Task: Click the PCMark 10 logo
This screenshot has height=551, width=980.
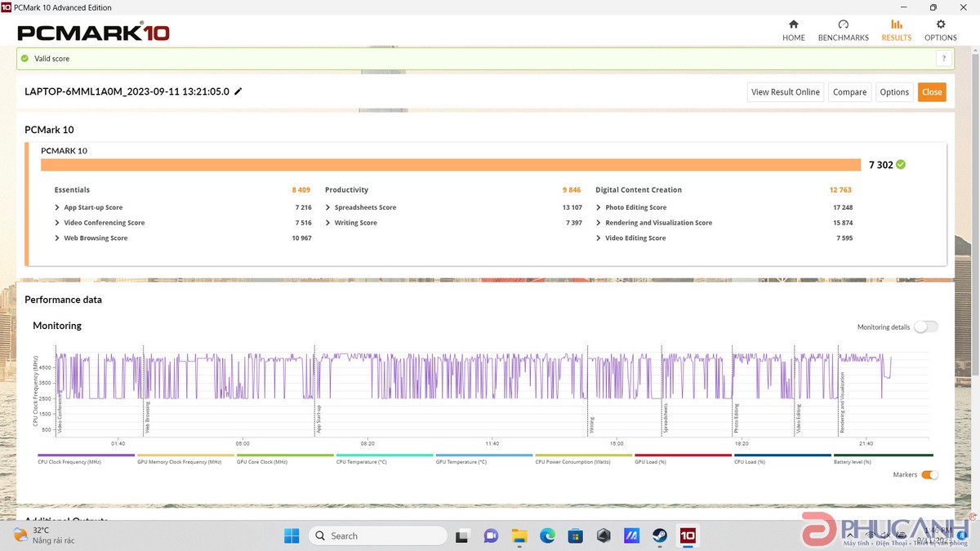Action: click(93, 33)
